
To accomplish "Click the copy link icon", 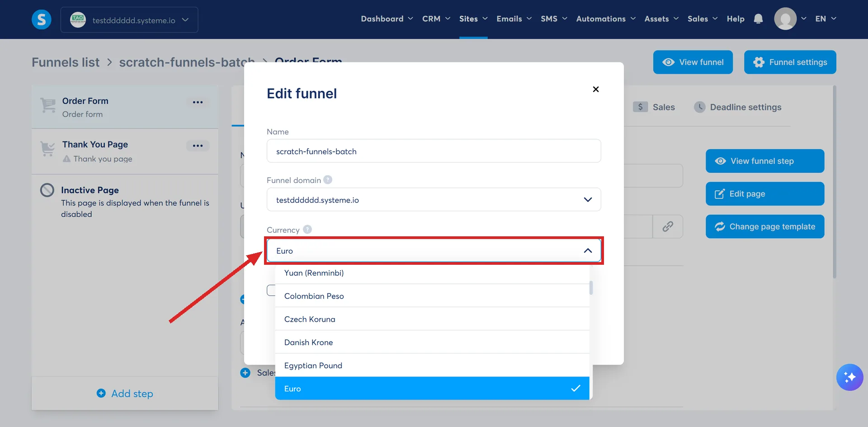I will point(668,226).
